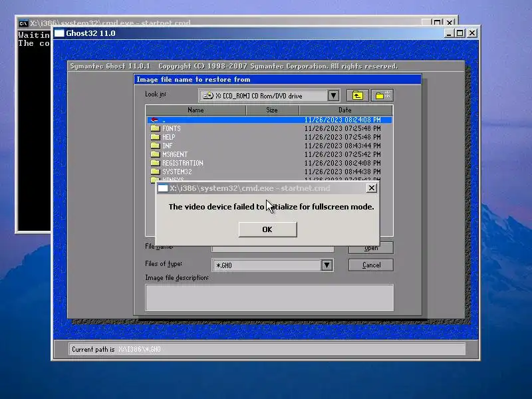This screenshot has width=532, height=399.
Task: Select the INF folder name
Action: (168, 146)
